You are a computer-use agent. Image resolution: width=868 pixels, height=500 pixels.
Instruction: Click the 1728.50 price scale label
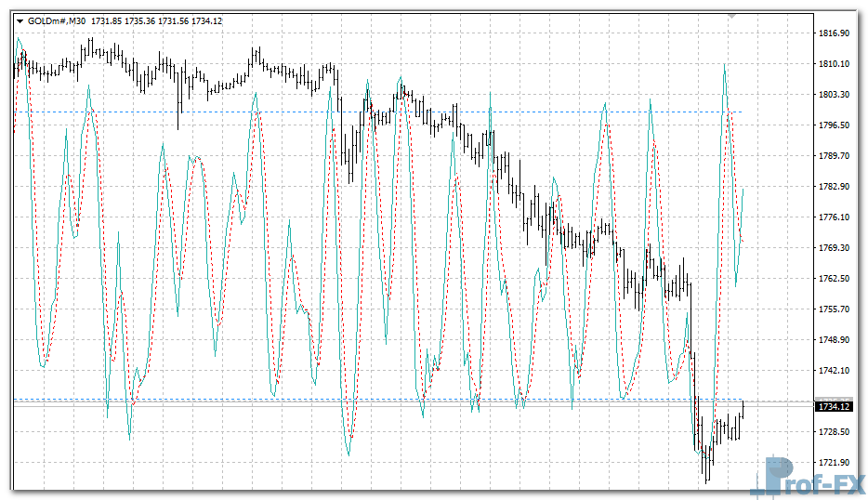(834, 432)
